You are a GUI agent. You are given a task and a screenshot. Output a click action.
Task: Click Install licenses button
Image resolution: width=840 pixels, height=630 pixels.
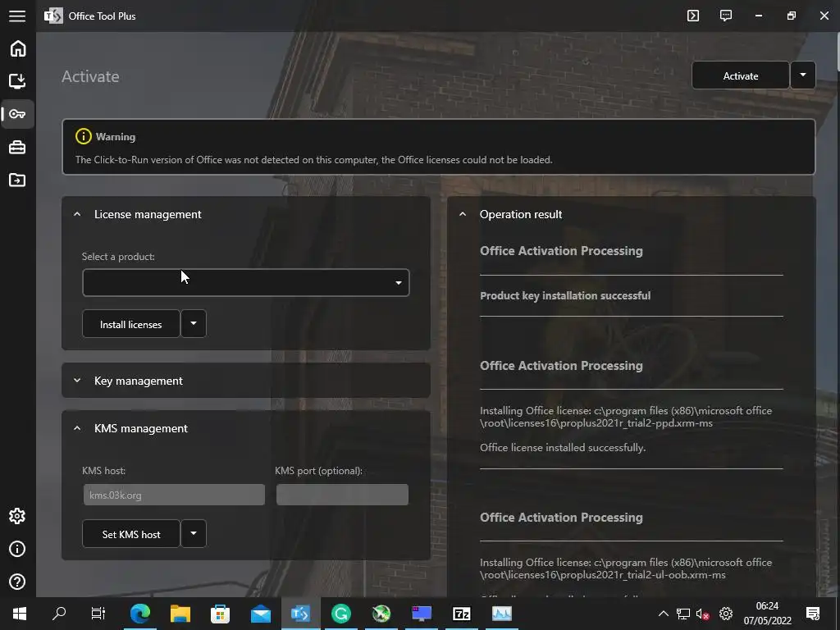[130, 324]
